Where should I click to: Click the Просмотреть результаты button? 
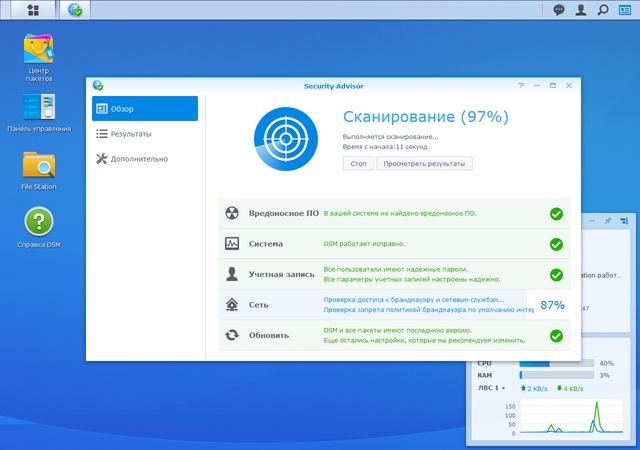[x=424, y=163]
